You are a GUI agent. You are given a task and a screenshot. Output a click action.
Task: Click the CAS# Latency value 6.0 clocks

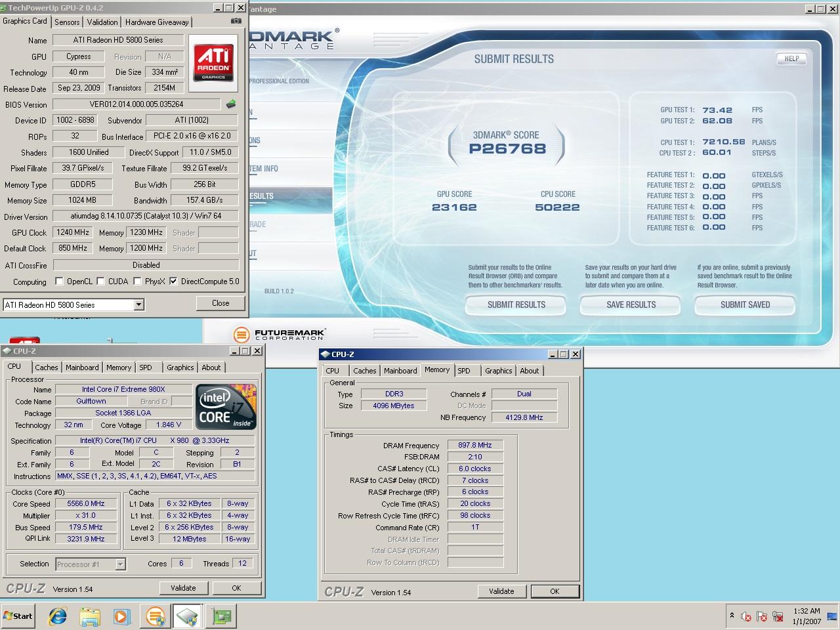coord(475,469)
